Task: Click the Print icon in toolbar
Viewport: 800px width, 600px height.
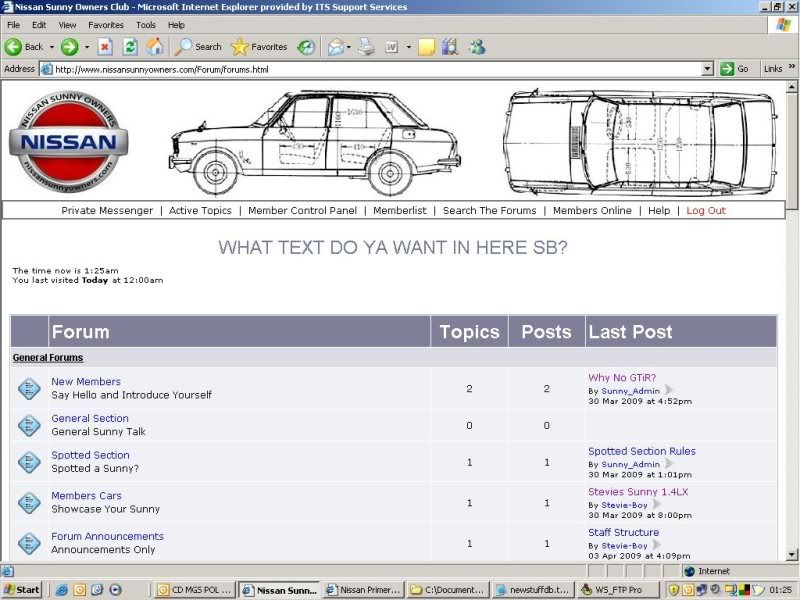Action: pyautogui.click(x=366, y=47)
